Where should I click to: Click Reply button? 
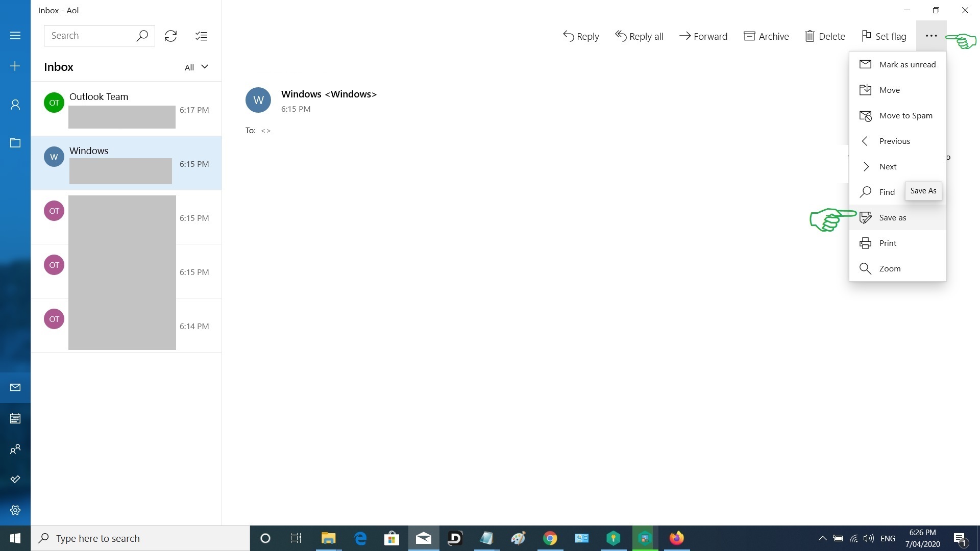581,36
